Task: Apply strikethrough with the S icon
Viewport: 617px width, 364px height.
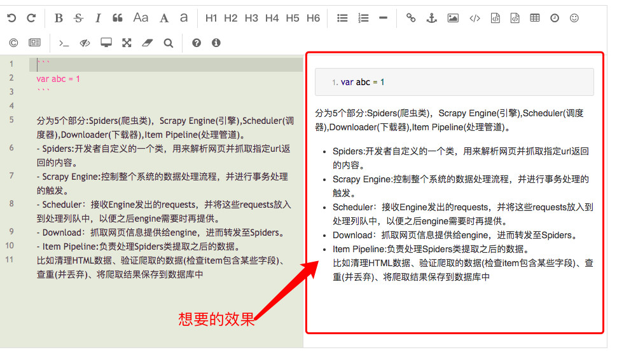Action: pyautogui.click(x=78, y=18)
